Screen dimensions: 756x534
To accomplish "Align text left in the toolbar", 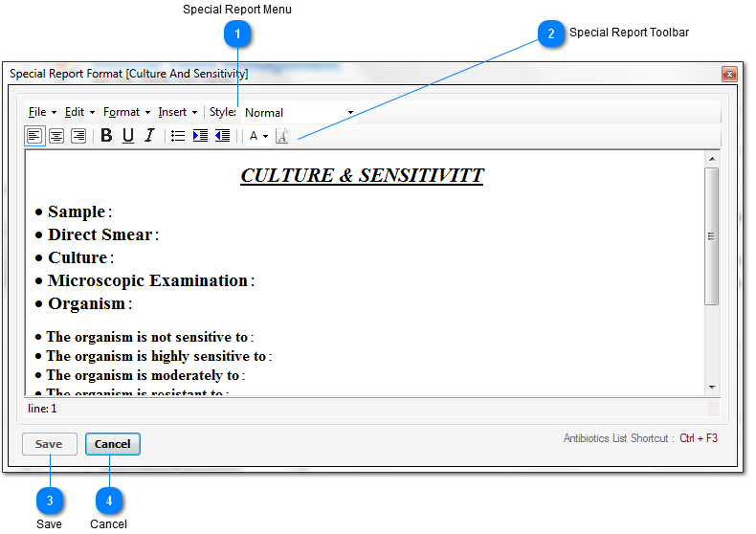I will (34, 136).
